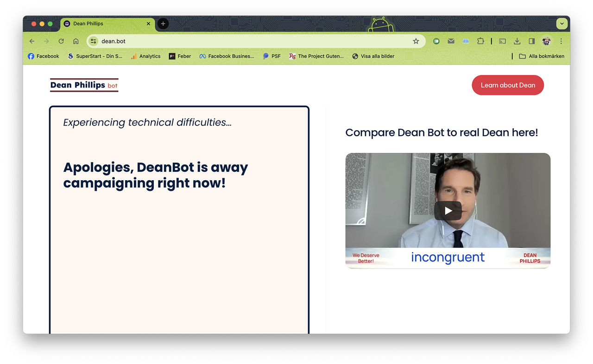Open the Analytics bookmark
The image size is (593, 364).
145,56
